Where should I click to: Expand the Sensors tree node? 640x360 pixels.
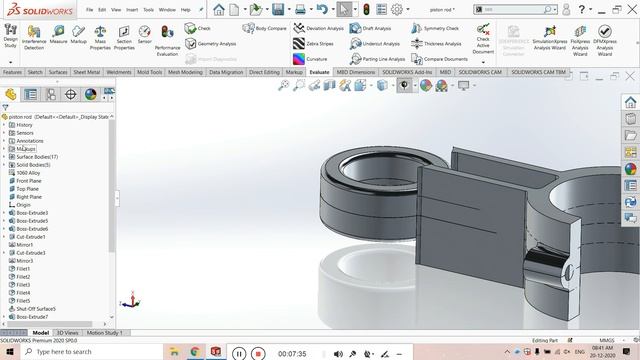click(x=4, y=133)
